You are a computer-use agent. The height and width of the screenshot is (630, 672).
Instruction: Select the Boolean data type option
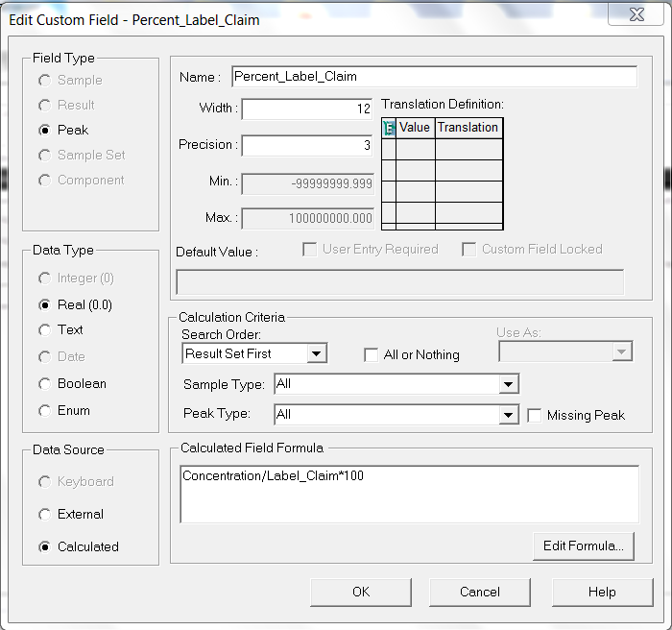[44, 383]
